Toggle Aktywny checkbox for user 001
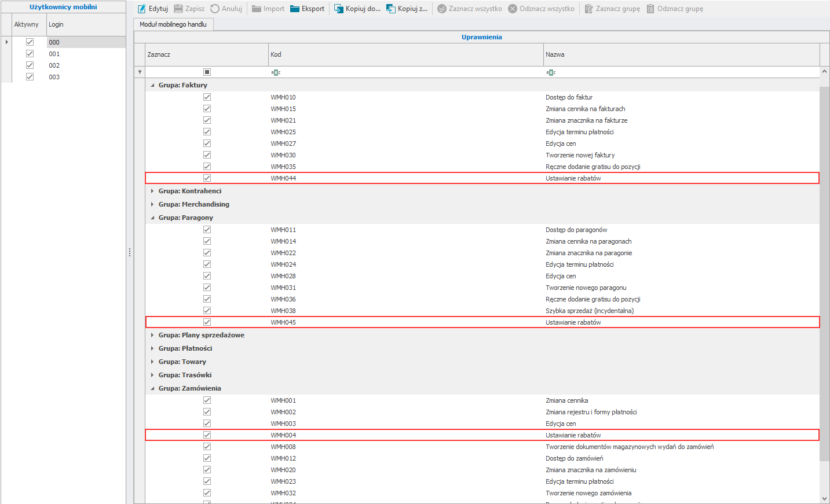 [x=30, y=54]
